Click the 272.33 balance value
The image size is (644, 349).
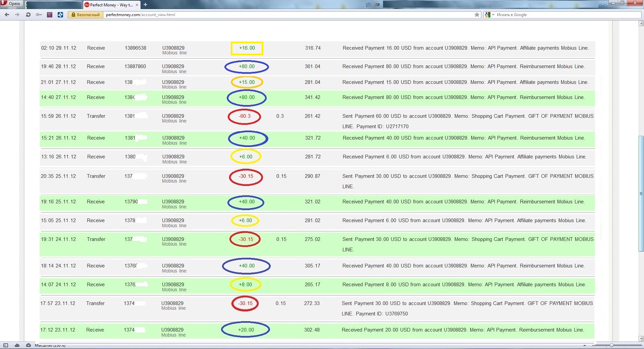coord(312,303)
